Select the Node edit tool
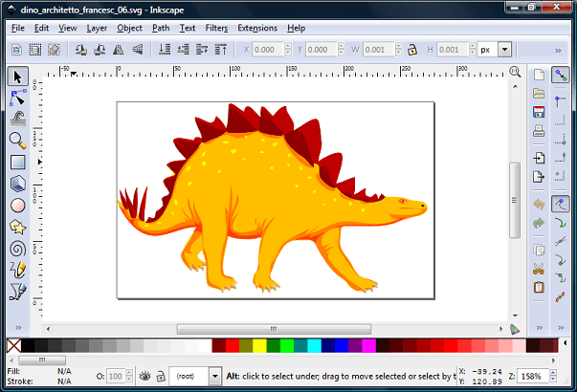This screenshot has width=577, height=392. [x=17, y=98]
